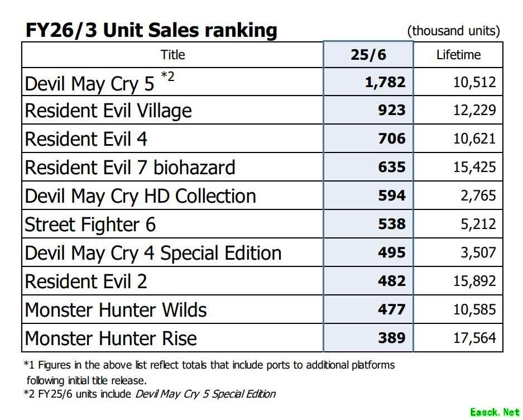
Task: Click the 1,782 quarterly sales value
Action: pyautogui.click(x=385, y=83)
